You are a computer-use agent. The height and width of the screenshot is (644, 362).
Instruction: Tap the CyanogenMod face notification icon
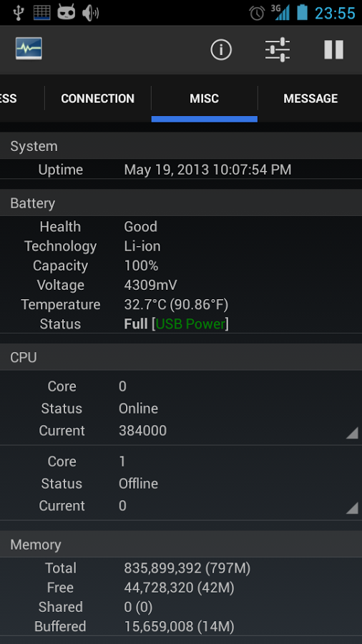66,12
